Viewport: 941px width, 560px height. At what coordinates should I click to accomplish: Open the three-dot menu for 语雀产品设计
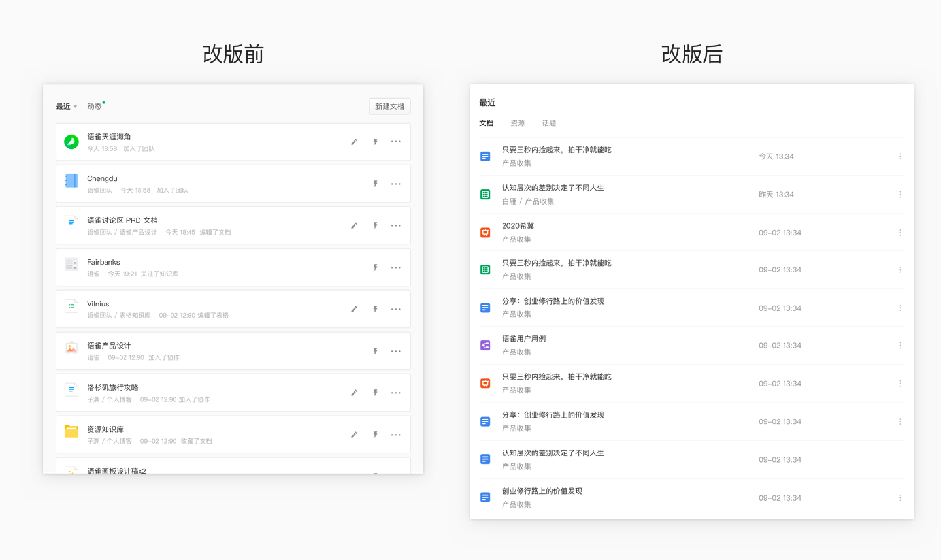[x=396, y=351]
